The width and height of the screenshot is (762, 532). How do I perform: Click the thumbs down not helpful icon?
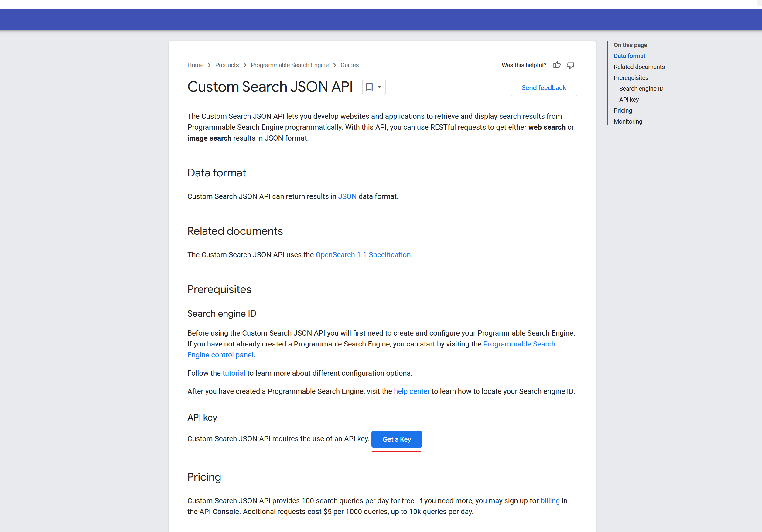pos(570,65)
